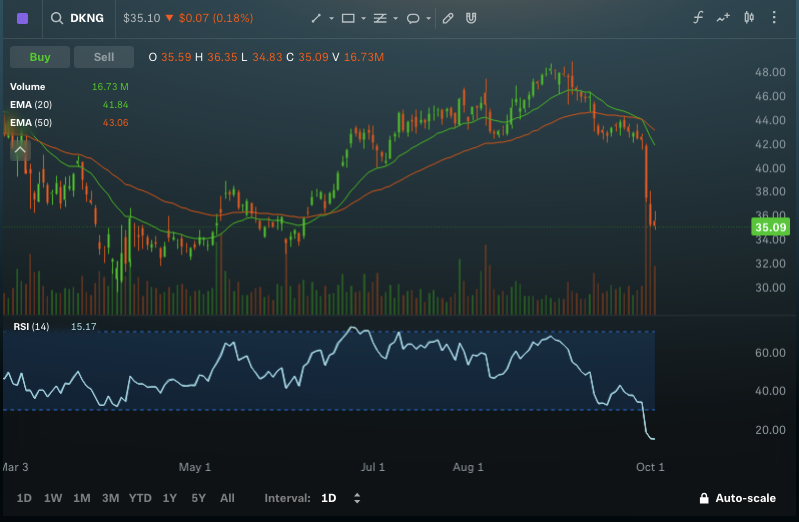Open the indicators function icon

(698, 18)
